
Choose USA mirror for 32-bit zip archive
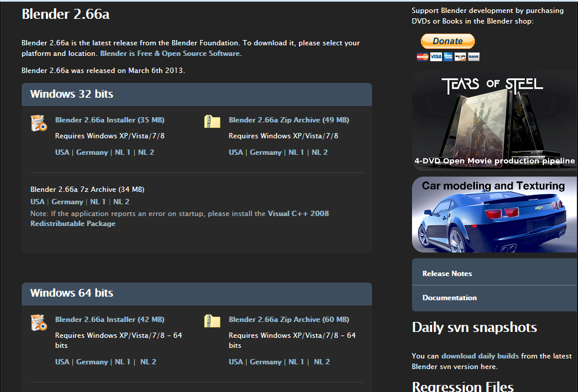pyautogui.click(x=236, y=152)
